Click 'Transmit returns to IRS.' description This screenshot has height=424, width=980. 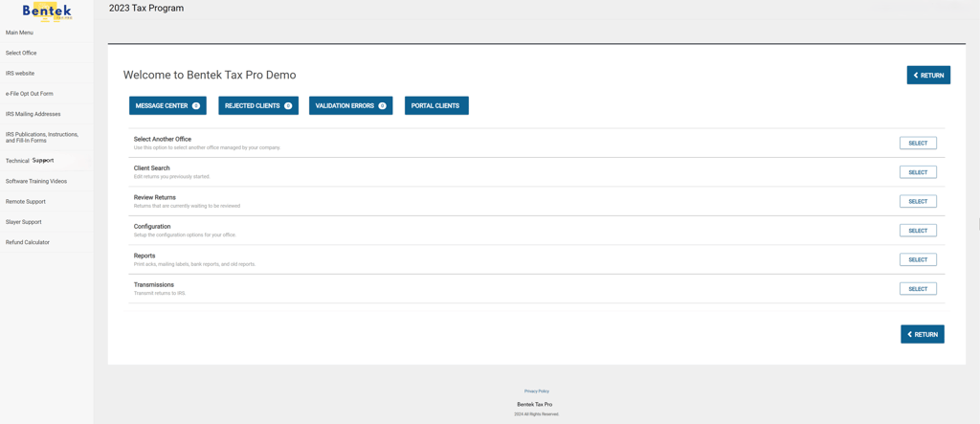160,293
